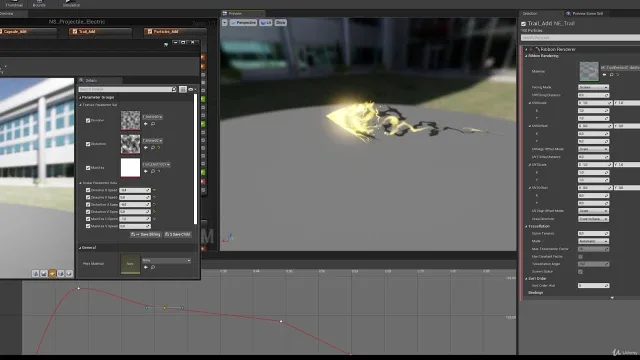Use selected asset arrow for first texture parameter
The width and height of the screenshot is (640, 360).
146,124
